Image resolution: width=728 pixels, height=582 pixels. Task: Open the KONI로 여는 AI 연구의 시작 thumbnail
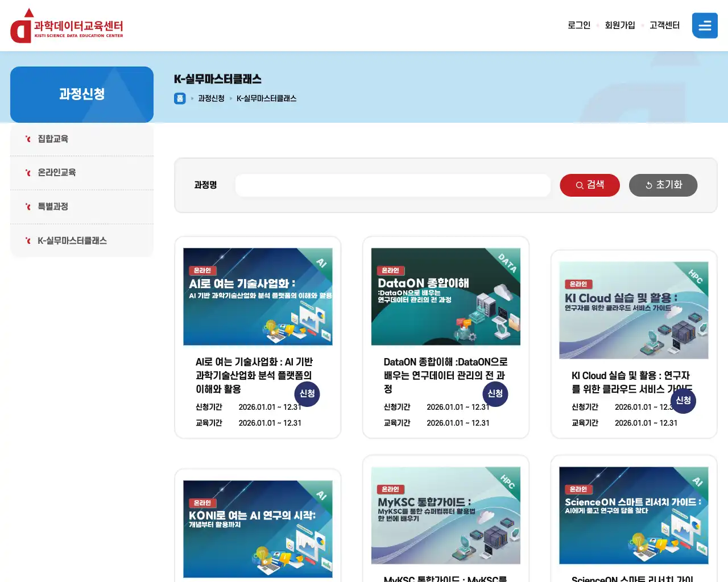pos(258,529)
